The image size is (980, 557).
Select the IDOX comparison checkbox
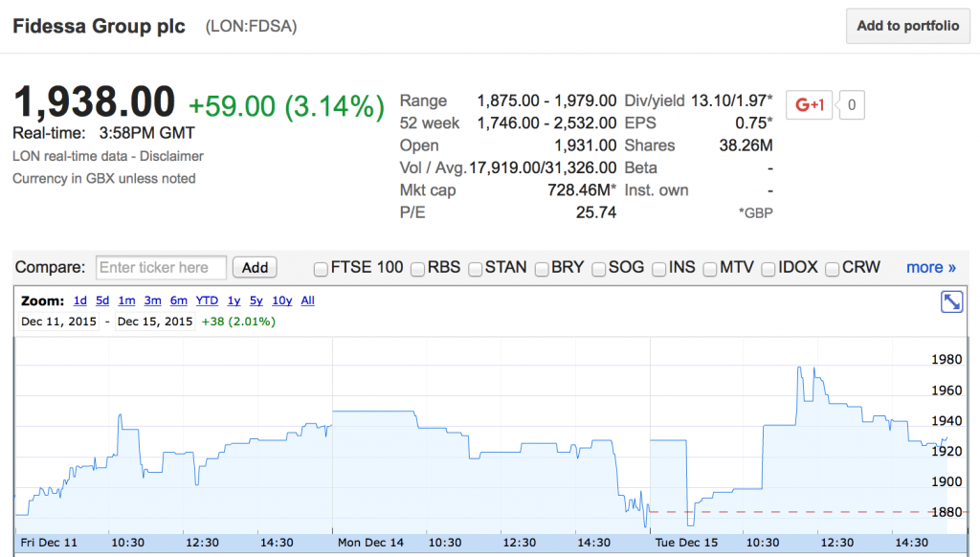click(x=768, y=269)
